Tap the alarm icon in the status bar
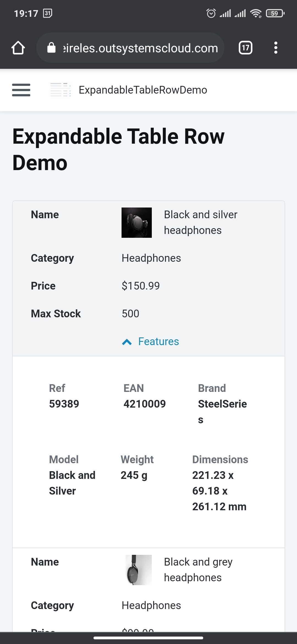Screen dimensions: 297x644 [x=211, y=13]
